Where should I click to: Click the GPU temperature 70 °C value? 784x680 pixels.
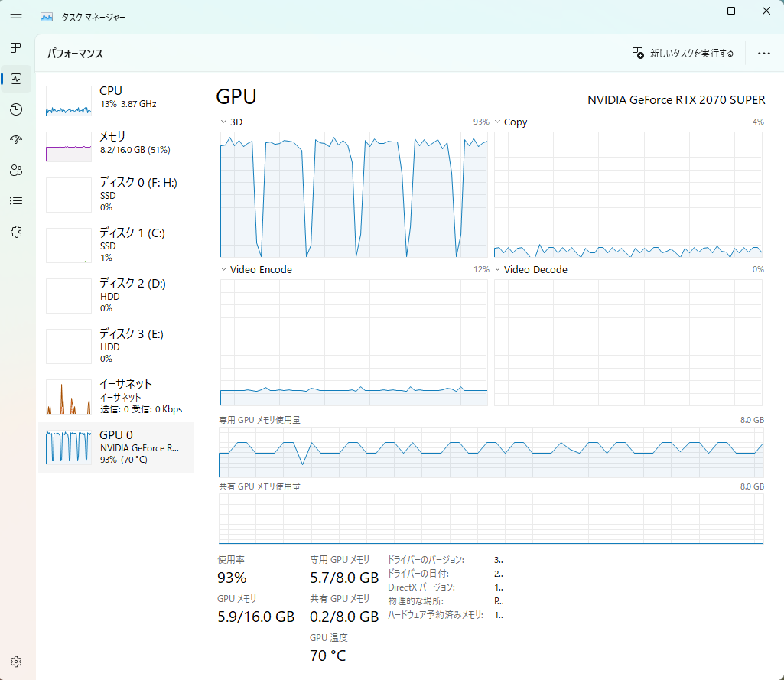point(327,656)
